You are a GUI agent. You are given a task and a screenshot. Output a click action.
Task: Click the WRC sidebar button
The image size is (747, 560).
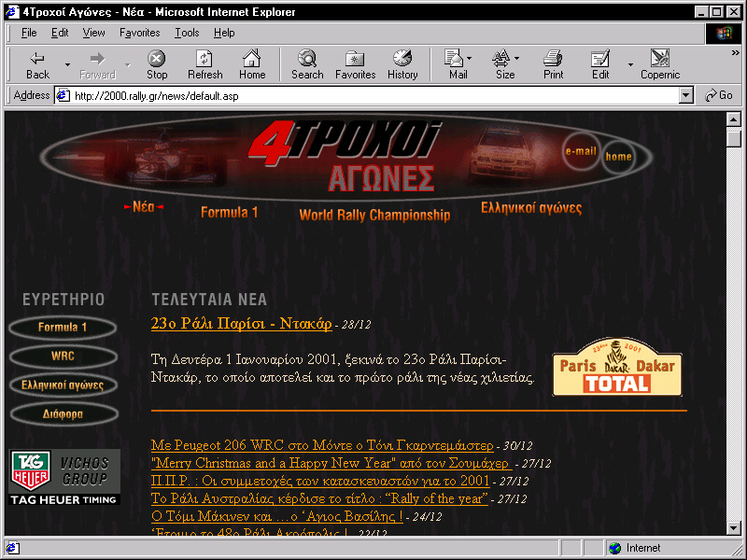[x=63, y=357]
